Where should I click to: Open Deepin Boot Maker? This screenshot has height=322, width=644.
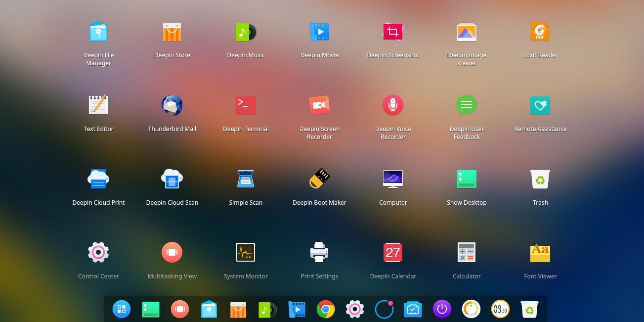319,179
